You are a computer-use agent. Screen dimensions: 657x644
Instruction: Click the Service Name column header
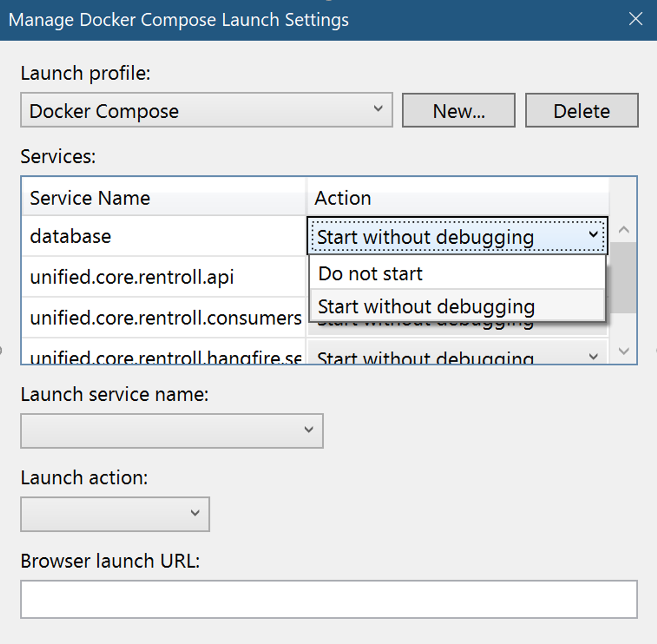click(x=164, y=197)
